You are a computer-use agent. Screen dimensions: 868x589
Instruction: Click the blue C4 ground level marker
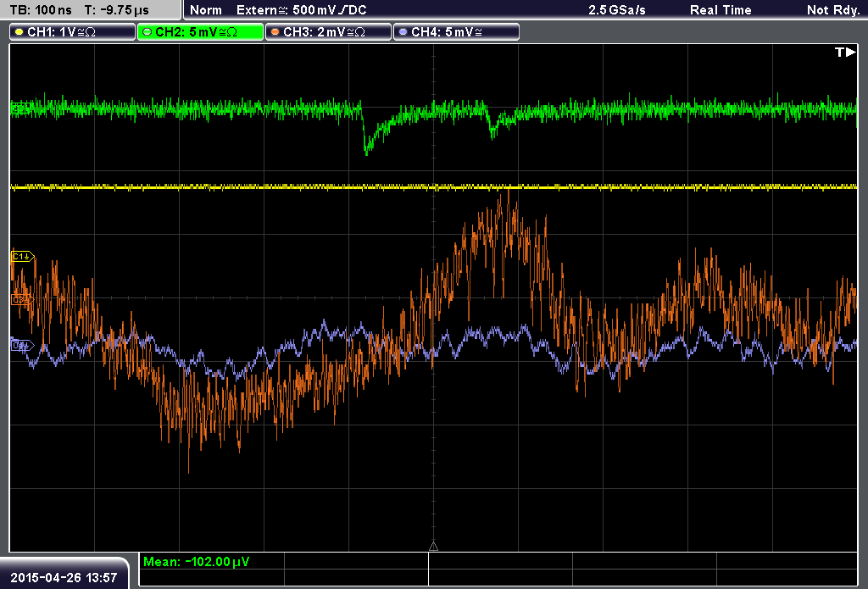point(22,346)
